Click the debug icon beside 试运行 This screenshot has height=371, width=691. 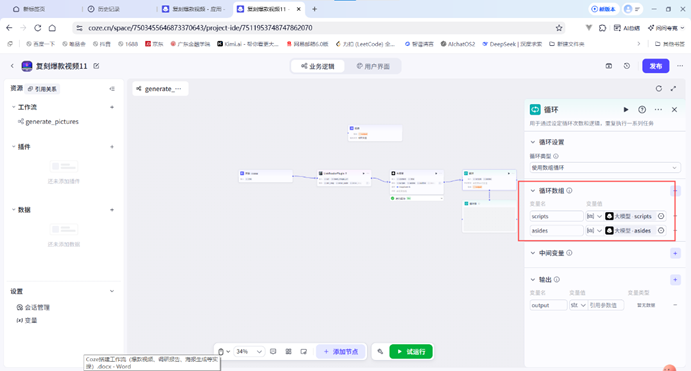click(x=380, y=352)
